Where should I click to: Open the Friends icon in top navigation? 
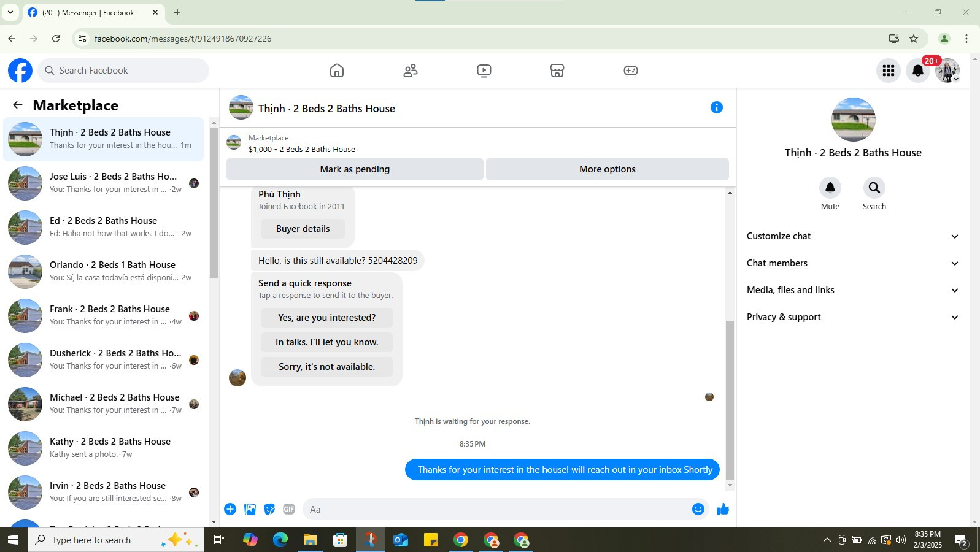click(x=410, y=71)
